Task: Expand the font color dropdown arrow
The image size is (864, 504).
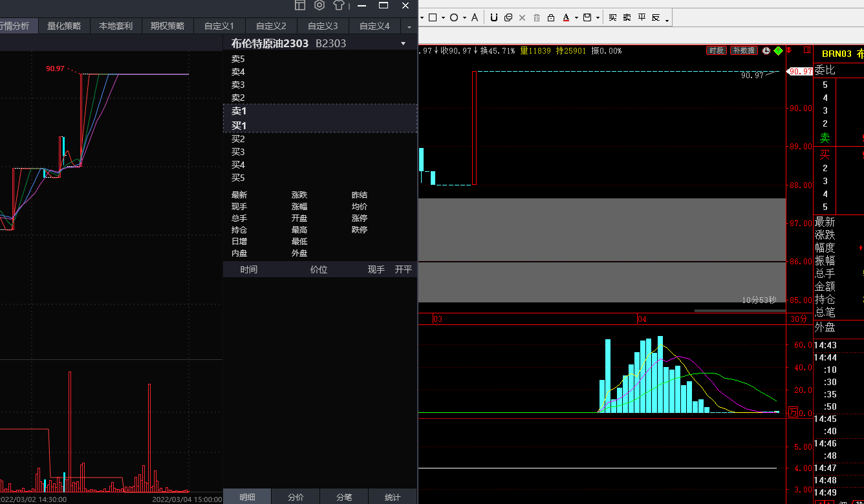Action: 576,18
